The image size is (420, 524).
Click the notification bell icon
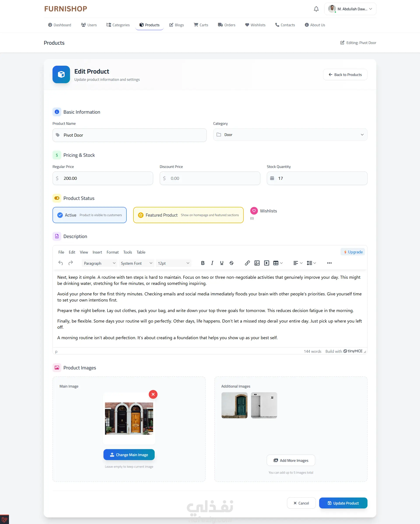[316, 9]
